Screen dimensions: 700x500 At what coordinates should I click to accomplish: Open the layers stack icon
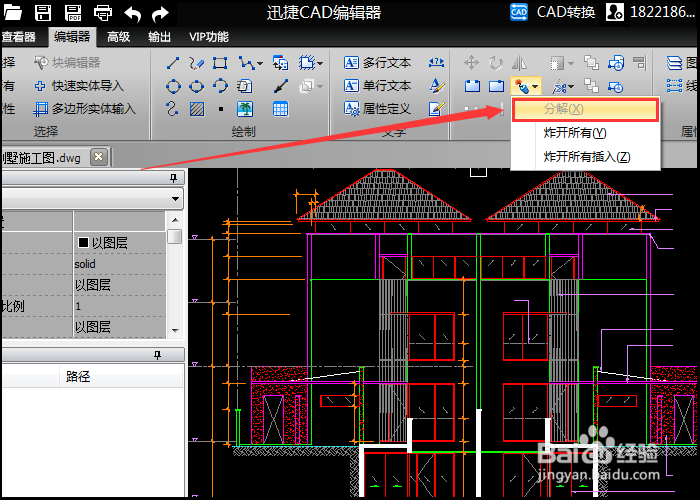[x=675, y=63]
